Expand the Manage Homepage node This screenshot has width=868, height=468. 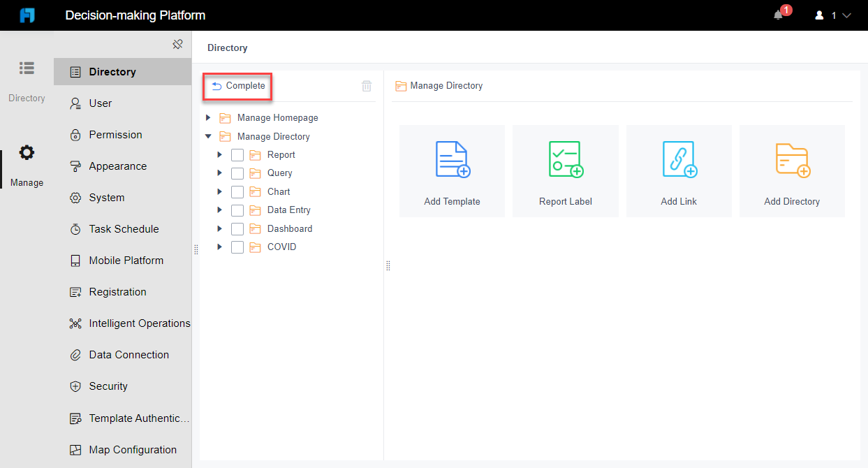[208, 117]
